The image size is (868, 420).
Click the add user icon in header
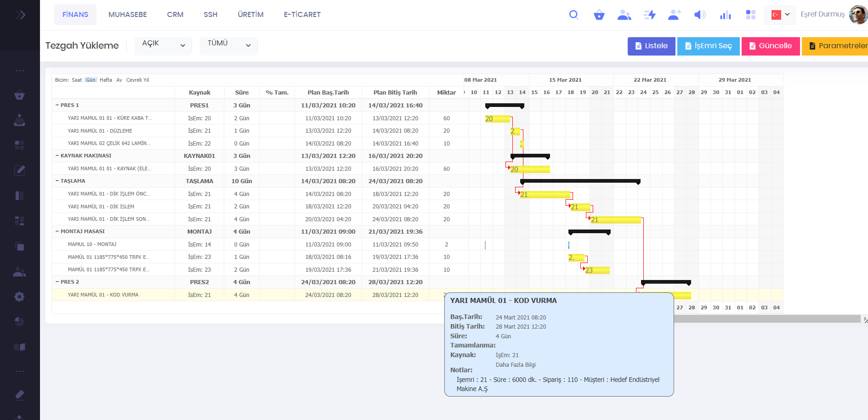point(674,15)
